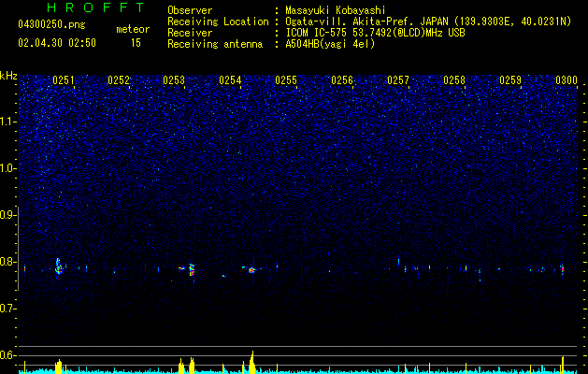The image size is (588, 374).
Task: Click the Ogata-vill. Akita-Pref. JAPAN location text
Action: [x=366, y=22]
